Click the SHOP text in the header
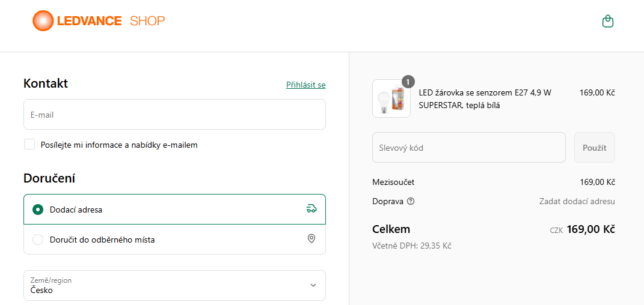644x305 pixels. point(147,21)
